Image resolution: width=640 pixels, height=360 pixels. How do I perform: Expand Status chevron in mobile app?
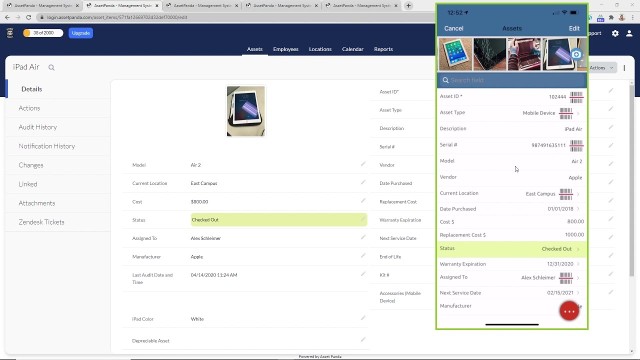point(578,249)
